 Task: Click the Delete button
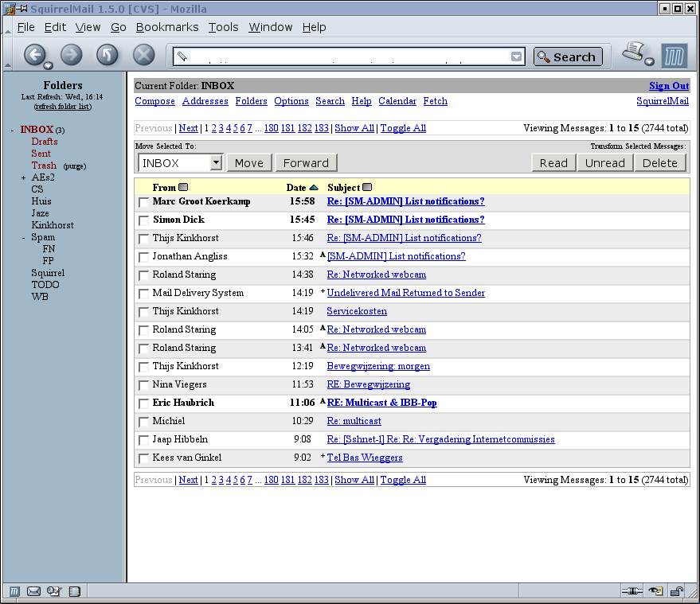[660, 163]
